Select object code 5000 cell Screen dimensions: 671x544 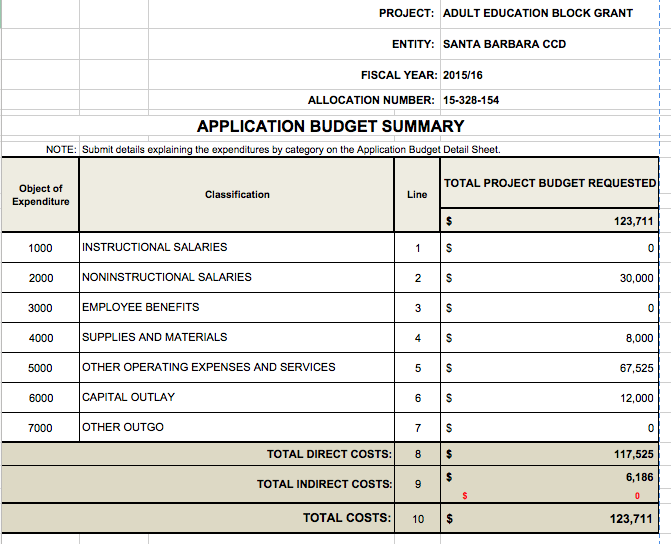coord(41,368)
